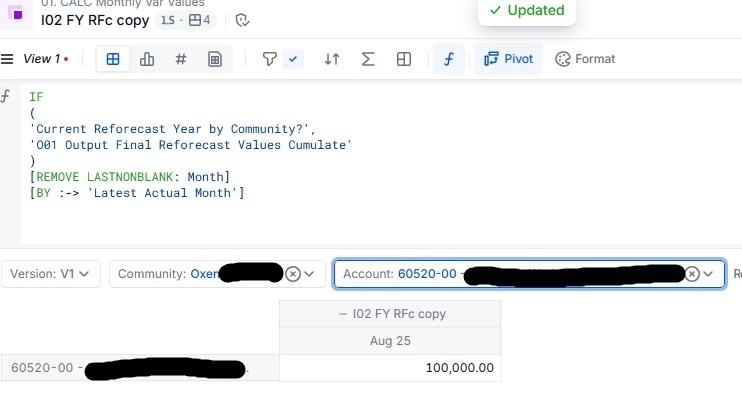Open the filter funnel icon
The image size is (742, 411).
[x=269, y=59]
